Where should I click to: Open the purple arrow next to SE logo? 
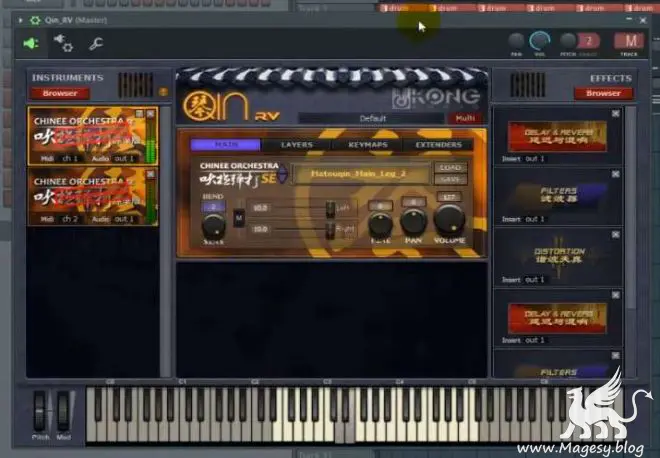(283, 174)
